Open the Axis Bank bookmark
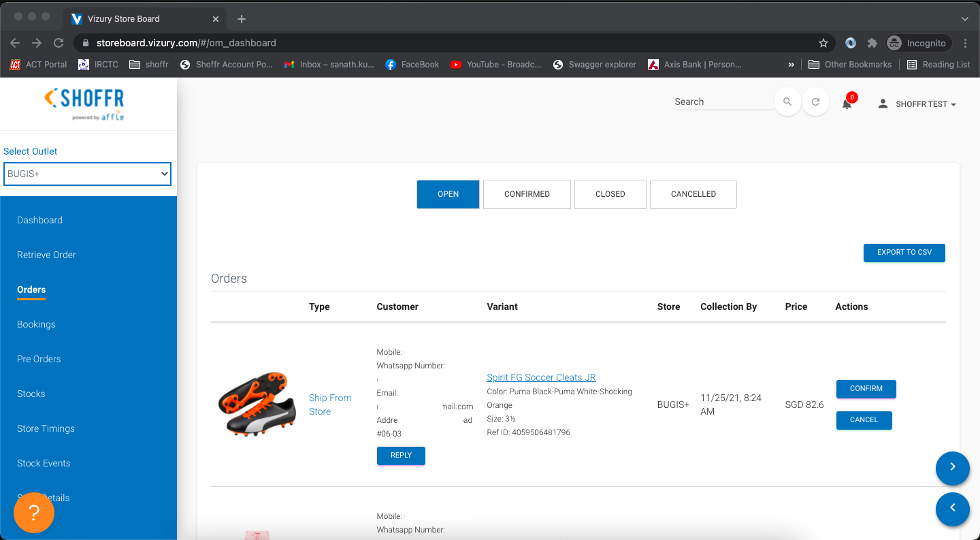 point(695,65)
